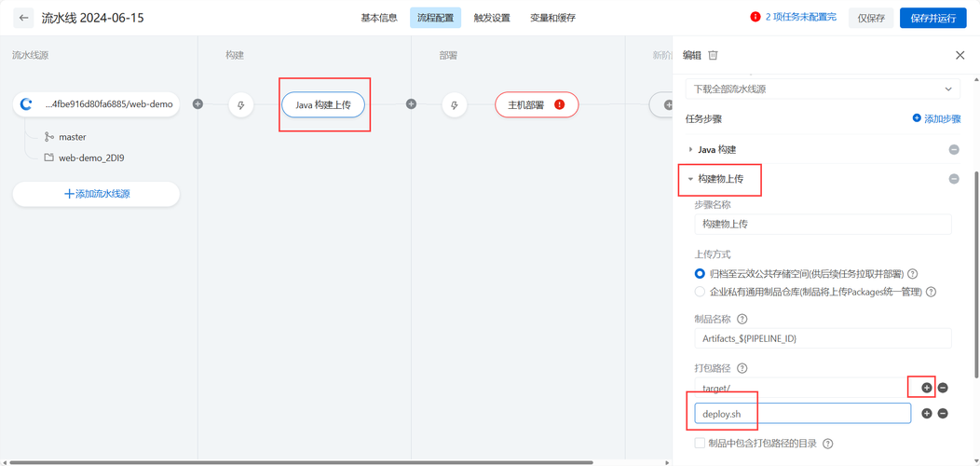This screenshot has width=980, height=466.
Task: Close the 编辑 panel with the X
Action: pos(960,55)
